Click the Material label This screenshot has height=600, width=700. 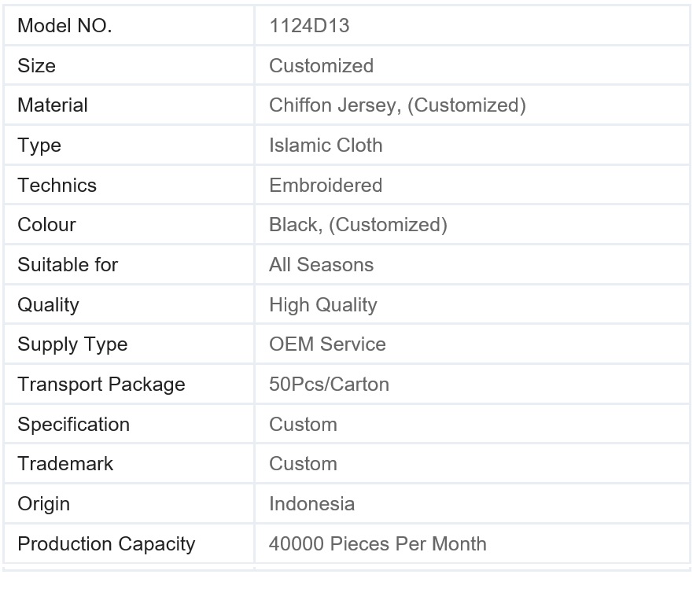pos(53,105)
